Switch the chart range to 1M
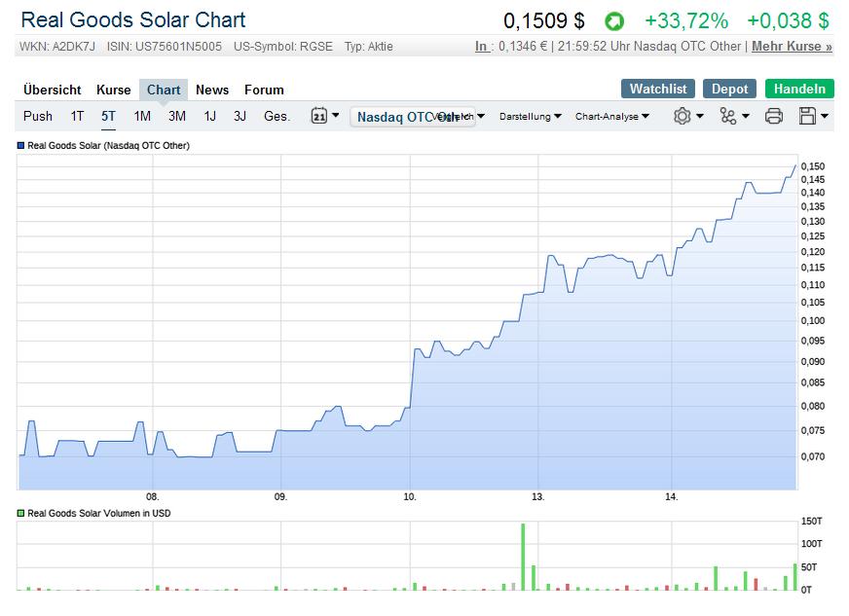The width and height of the screenshot is (849, 616). [x=140, y=116]
